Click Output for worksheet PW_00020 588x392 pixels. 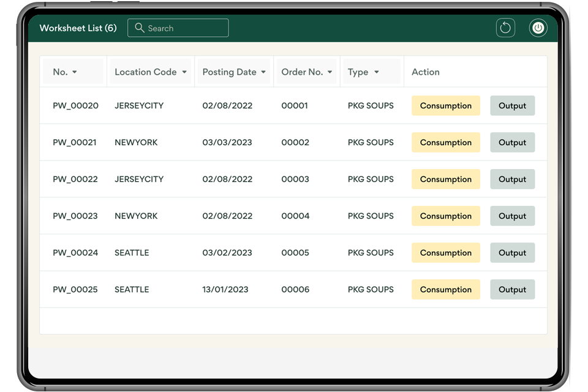(512, 105)
